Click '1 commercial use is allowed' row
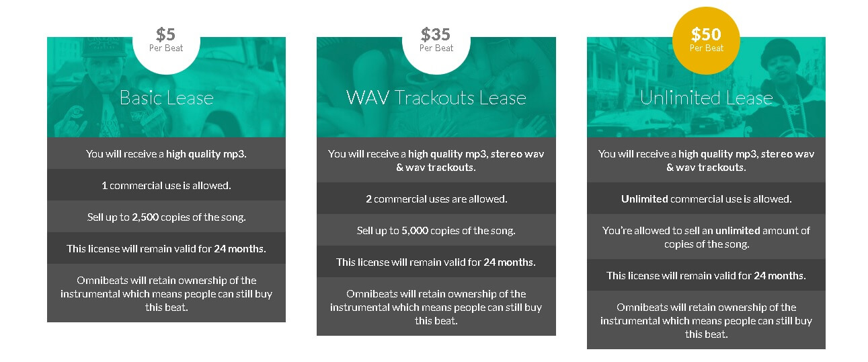 coord(166,185)
